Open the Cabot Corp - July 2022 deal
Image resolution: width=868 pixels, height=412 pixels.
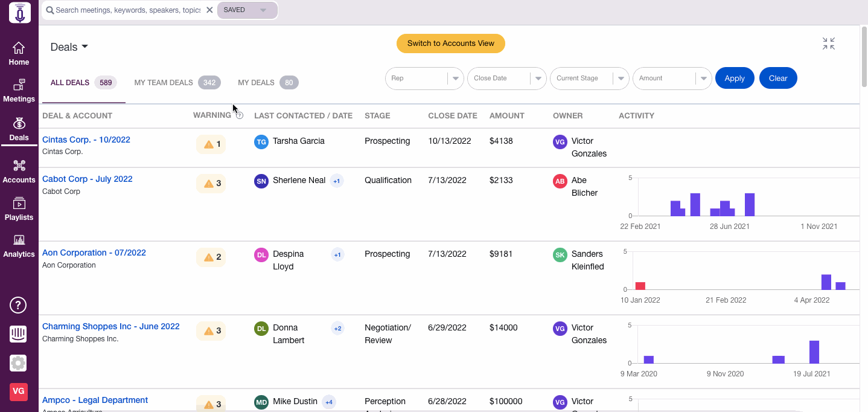point(88,179)
